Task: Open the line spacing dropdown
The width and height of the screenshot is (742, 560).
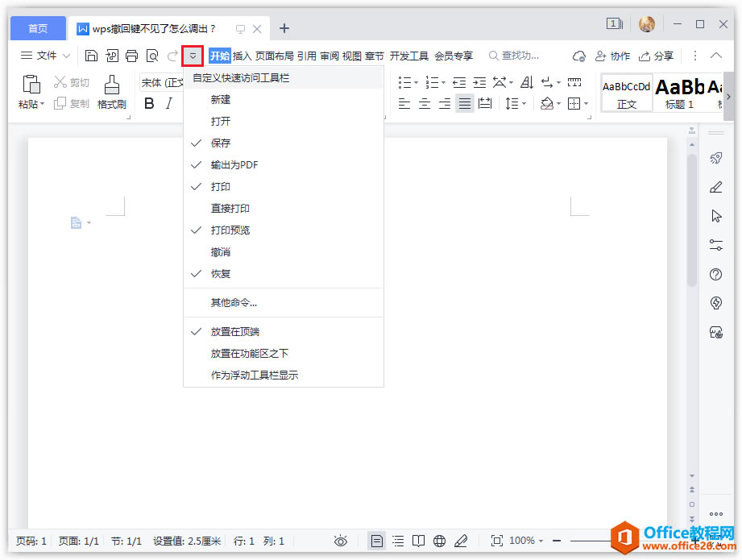Action: click(x=524, y=103)
